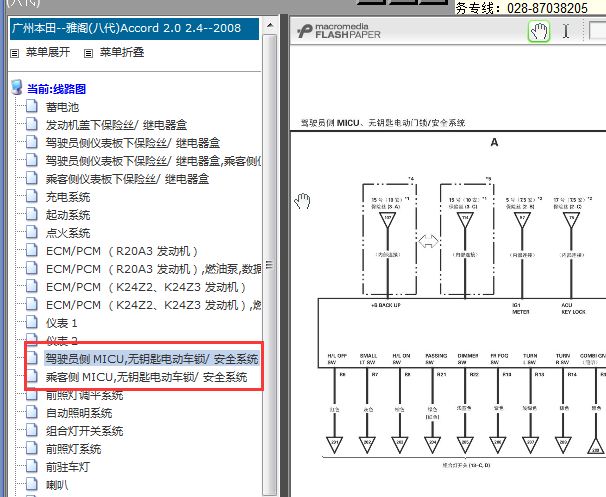
Task: Click the document icon beside 喇叭
Action: 32,484
